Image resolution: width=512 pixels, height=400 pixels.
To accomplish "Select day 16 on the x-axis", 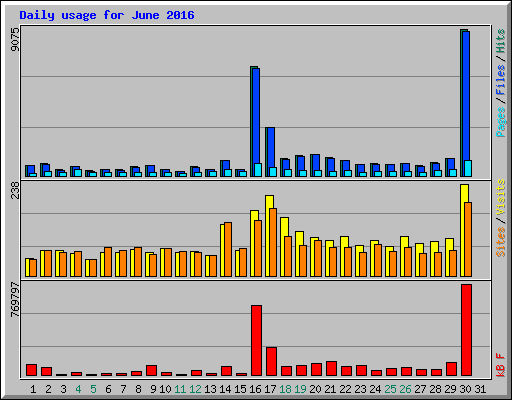I will (x=255, y=389).
